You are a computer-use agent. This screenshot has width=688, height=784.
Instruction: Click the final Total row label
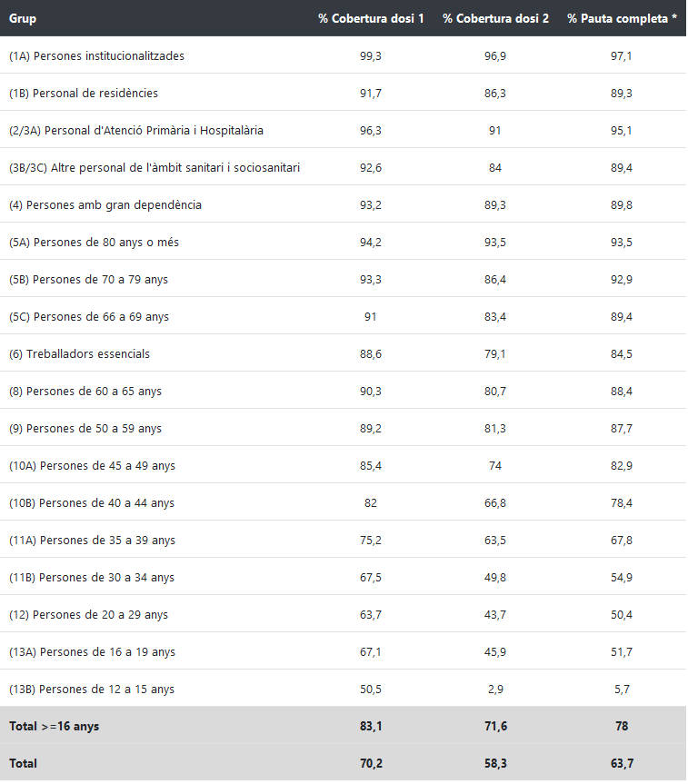tap(24, 764)
